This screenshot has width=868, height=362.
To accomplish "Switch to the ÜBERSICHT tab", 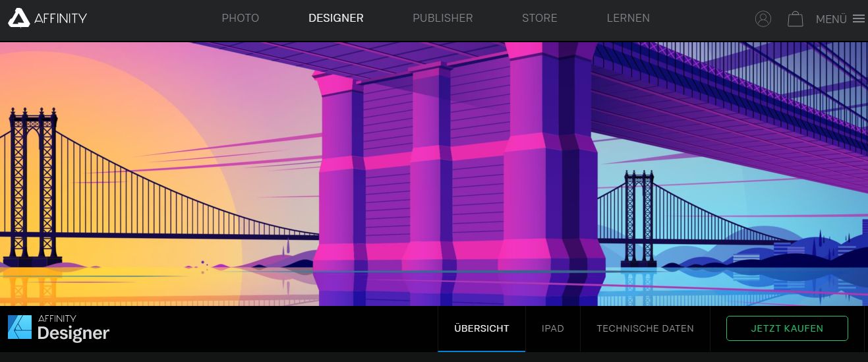I will [x=481, y=328].
